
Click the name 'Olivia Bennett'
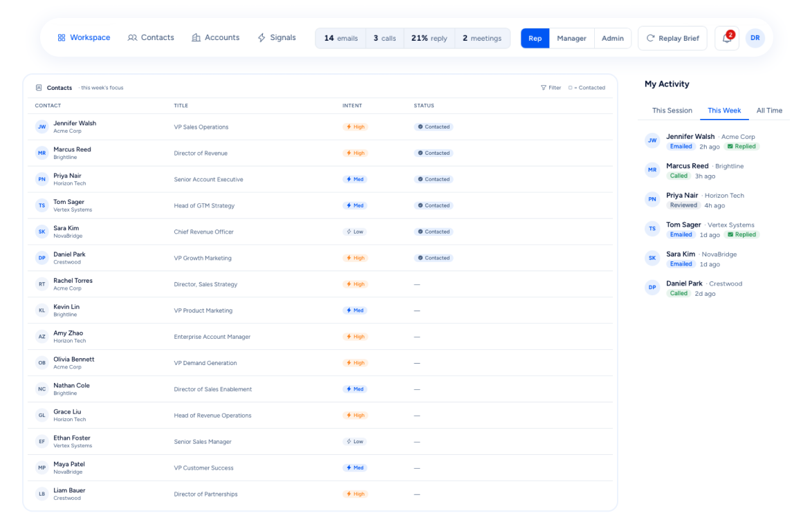click(74, 359)
